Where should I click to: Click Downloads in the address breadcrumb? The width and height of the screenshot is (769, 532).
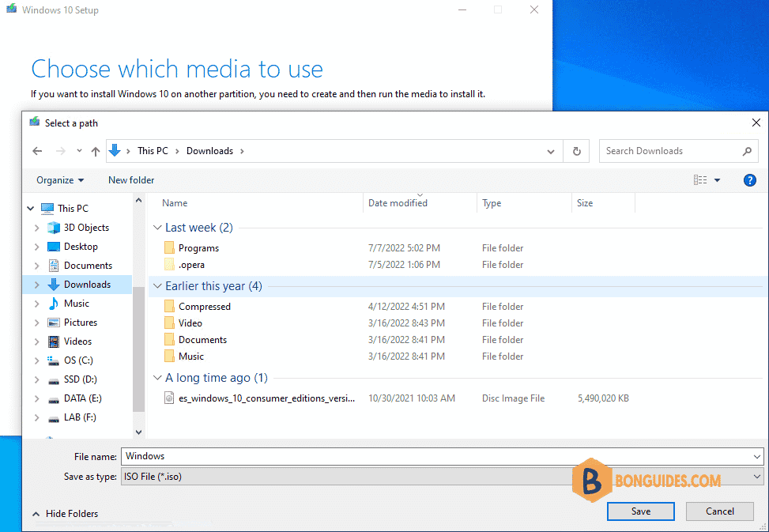209,151
